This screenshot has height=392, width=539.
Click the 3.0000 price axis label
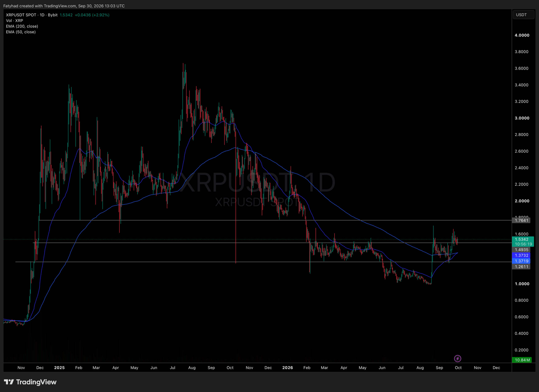pos(522,118)
